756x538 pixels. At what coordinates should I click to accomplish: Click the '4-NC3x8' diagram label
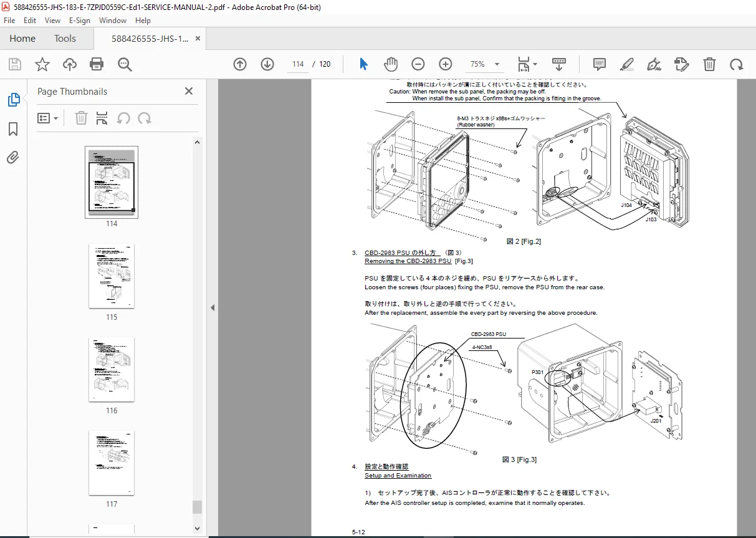pos(482,347)
